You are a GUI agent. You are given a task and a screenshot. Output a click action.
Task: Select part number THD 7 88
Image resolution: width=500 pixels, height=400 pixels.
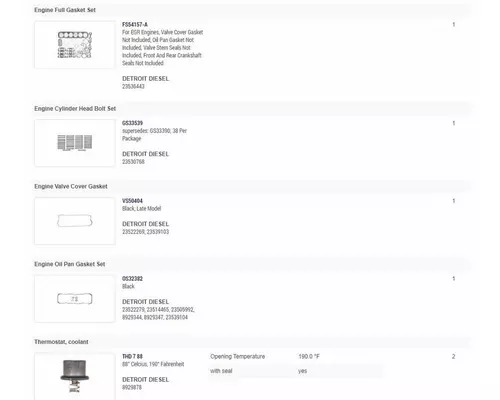point(132,356)
